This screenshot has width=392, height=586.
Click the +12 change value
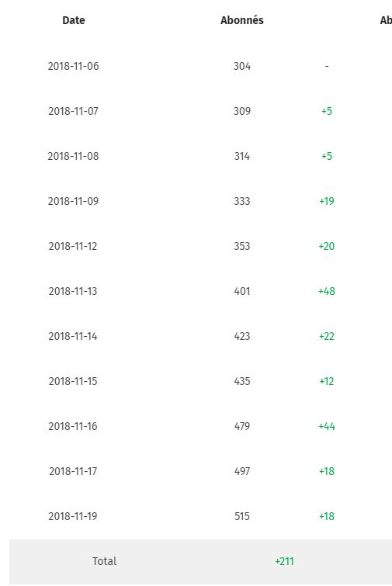pyautogui.click(x=327, y=381)
